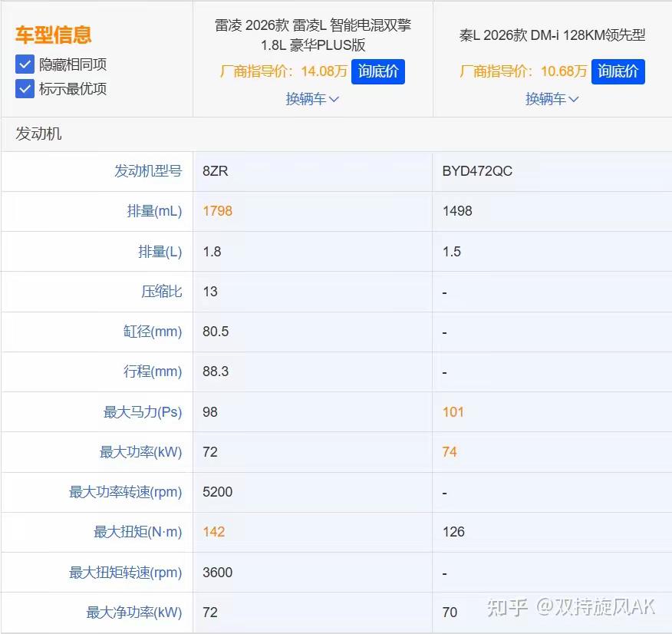672x634 pixels.
Task: Select the 98 horsepower value
Action: (x=210, y=412)
